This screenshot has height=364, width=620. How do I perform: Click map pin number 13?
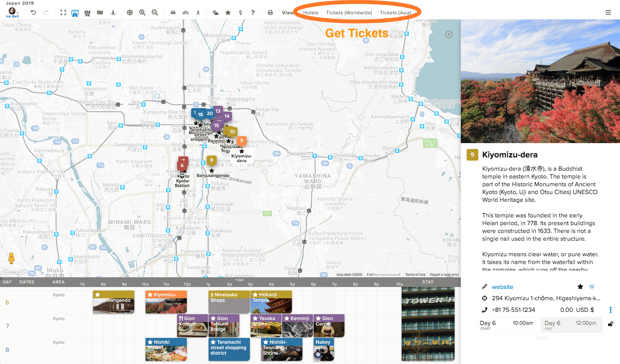click(x=218, y=111)
